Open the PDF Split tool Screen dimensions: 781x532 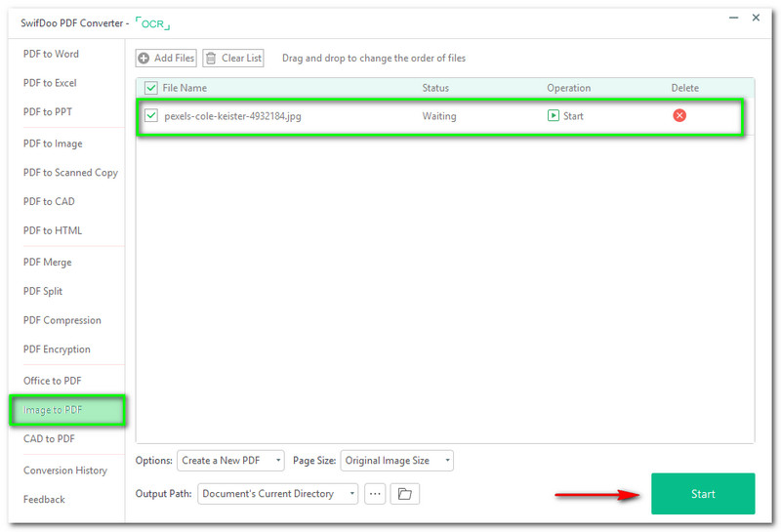click(43, 291)
